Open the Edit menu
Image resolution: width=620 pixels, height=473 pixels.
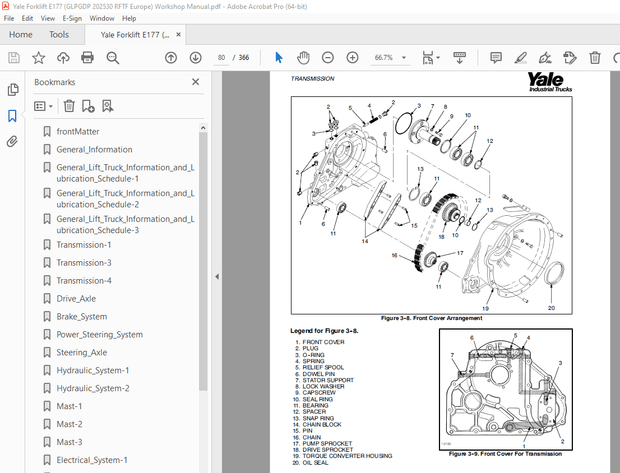click(x=27, y=18)
